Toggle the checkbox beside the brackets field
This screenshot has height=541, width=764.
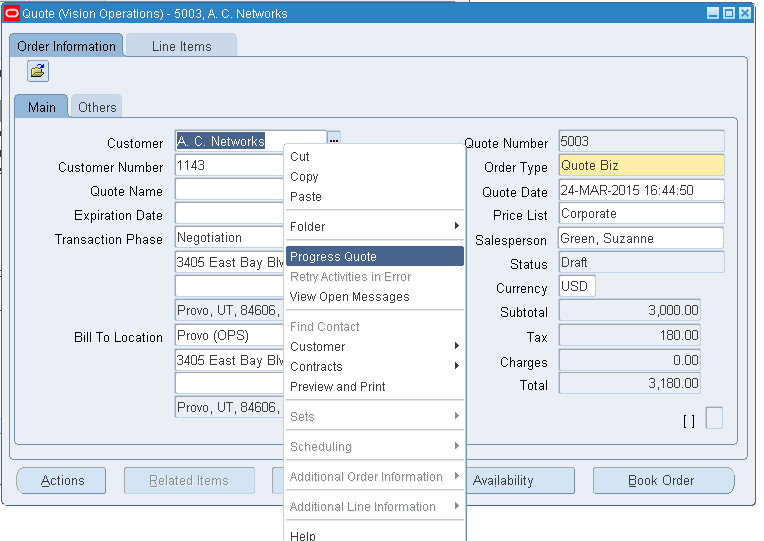714,419
